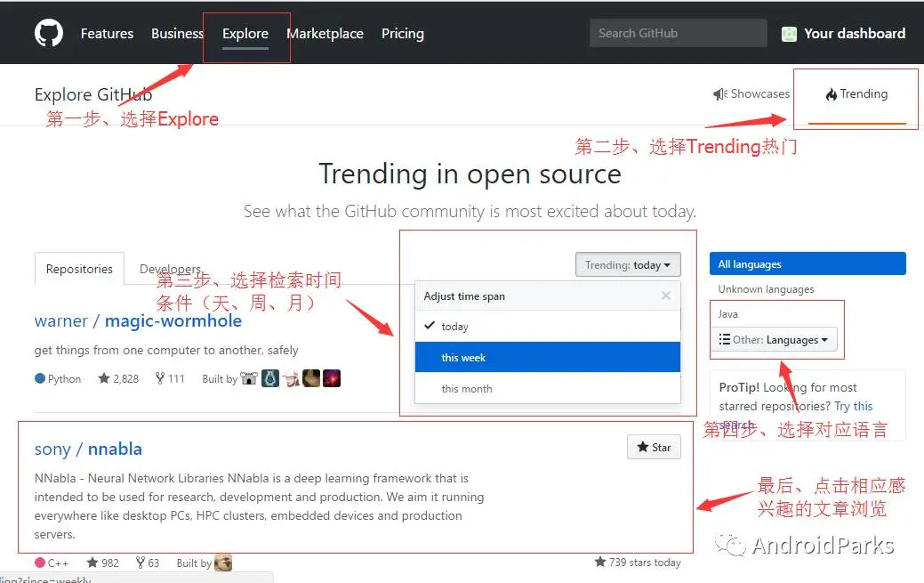Expand the Other: Languages dropdown
This screenshot has height=583, width=924.
tap(774, 339)
